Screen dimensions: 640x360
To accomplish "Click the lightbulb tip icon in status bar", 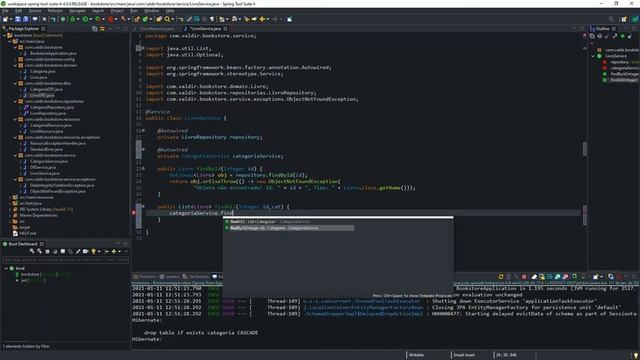I will (636, 356).
